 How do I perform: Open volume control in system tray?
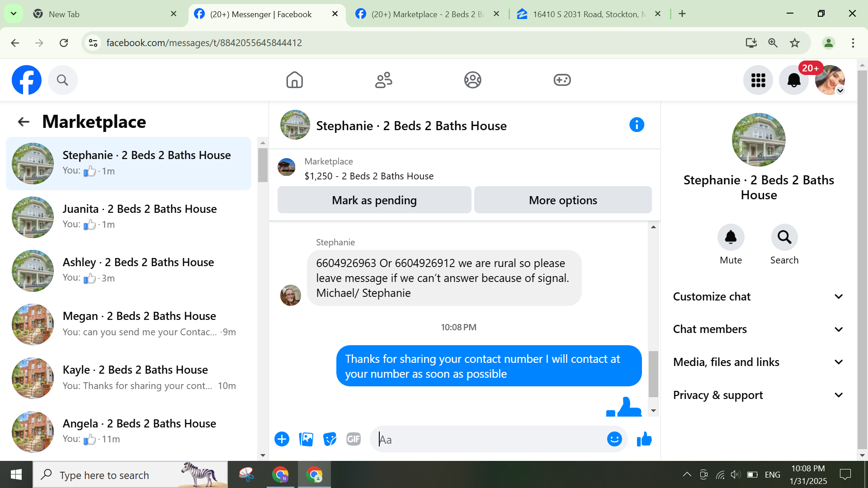pyautogui.click(x=736, y=474)
